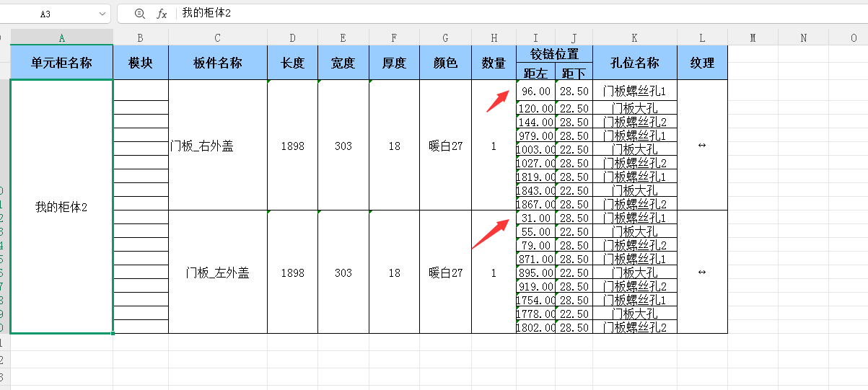This screenshot has width=868, height=390.
Task: Click the 120.00 cell in 距左 column
Action: pos(535,108)
